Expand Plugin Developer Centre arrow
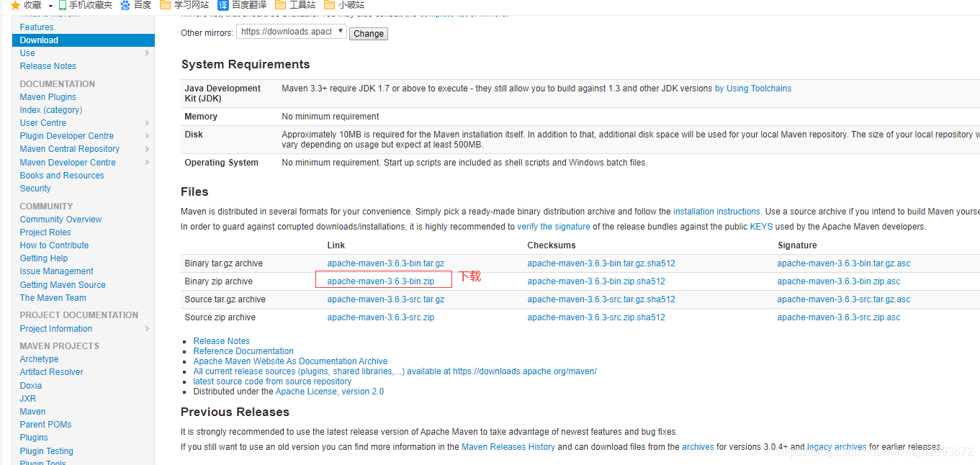Screen dimensions: 980x465 pyautogui.click(x=147, y=136)
